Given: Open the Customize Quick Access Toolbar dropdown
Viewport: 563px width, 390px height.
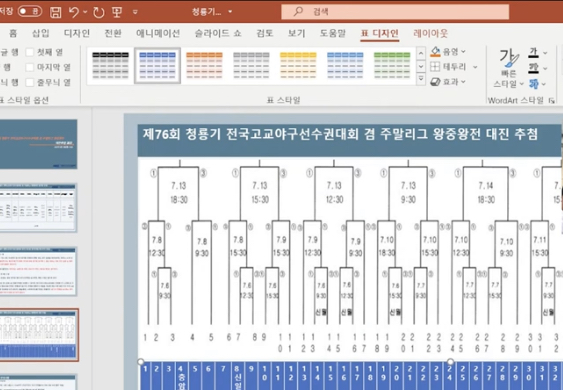Looking at the screenshot, I should coord(135,12).
